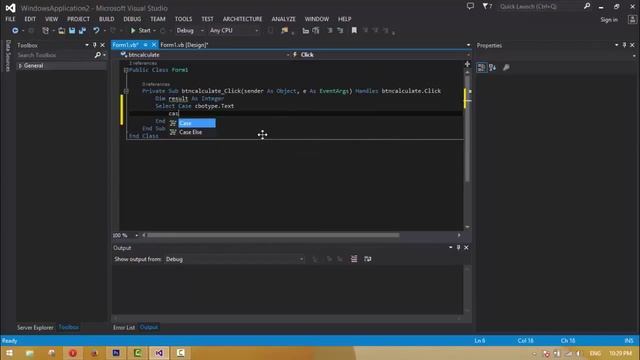Save the current file with Save icon
This screenshot has height=360, width=640.
pyautogui.click(x=72, y=31)
